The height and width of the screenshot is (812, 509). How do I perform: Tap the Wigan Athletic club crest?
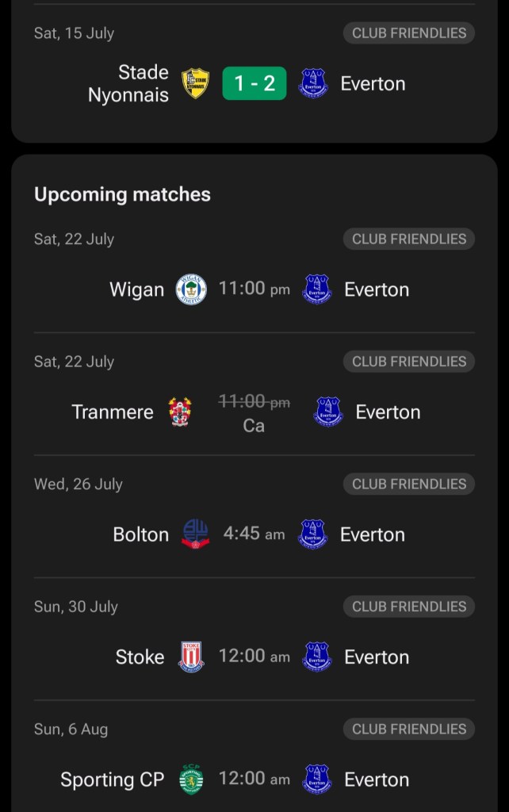click(x=191, y=289)
